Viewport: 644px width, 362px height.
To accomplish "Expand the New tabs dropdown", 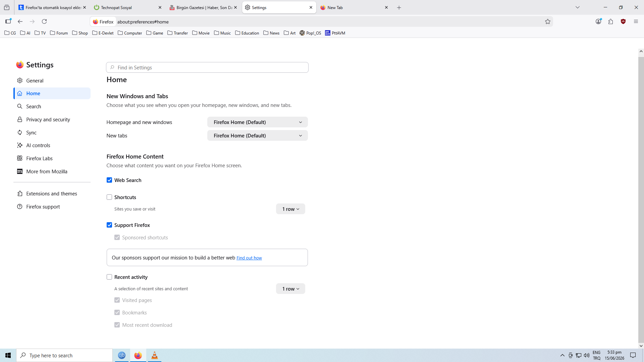I will point(257,135).
